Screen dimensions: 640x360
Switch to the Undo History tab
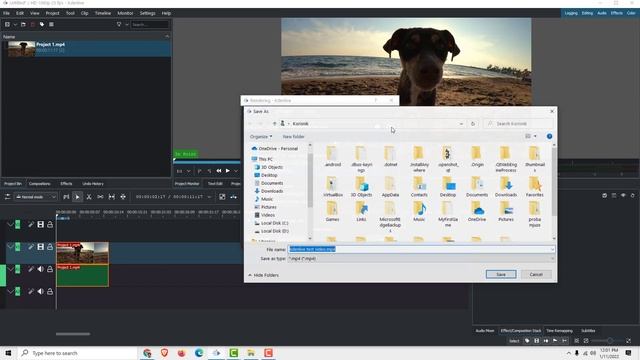point(93,184)
